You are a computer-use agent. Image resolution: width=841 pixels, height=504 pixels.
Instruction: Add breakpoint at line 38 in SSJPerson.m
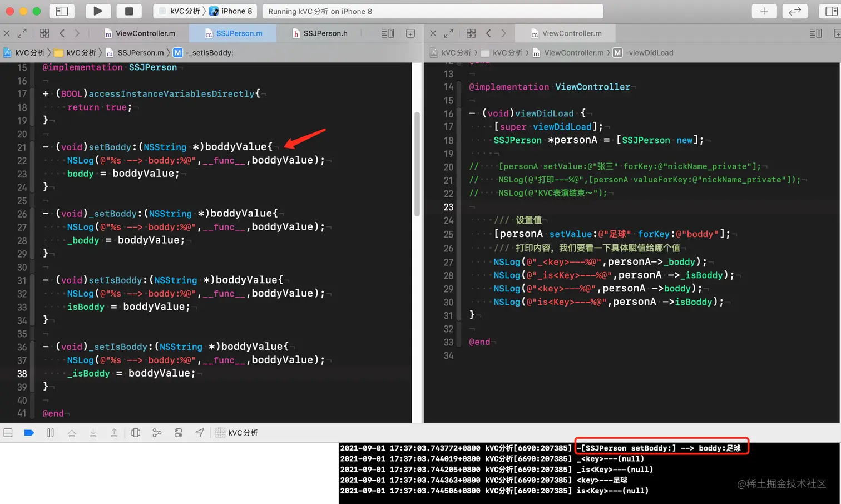point(22,374)
